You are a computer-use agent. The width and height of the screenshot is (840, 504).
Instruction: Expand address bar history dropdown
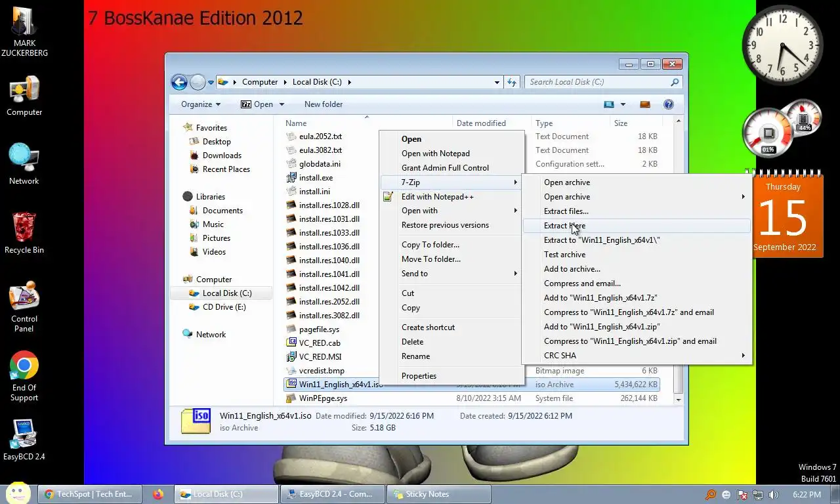click(x=497, y=82)
